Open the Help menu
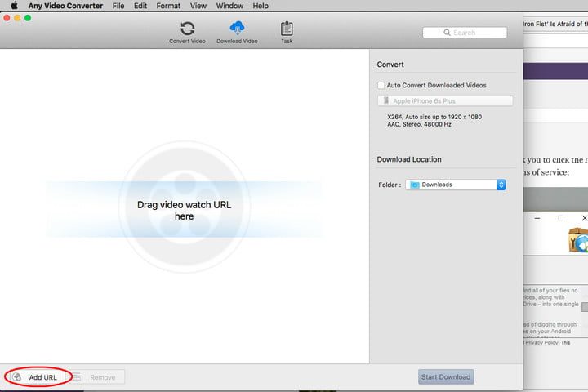 point(261,6)
